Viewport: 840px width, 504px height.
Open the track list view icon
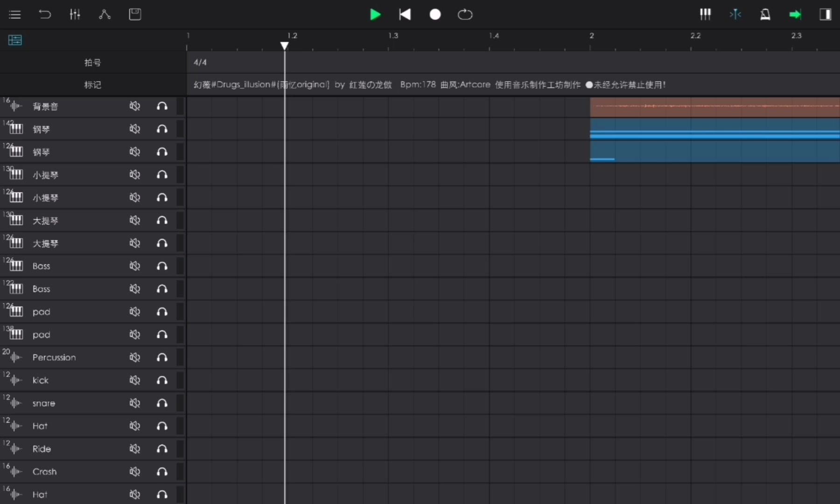pyautogui.click(x=15, y=40)
